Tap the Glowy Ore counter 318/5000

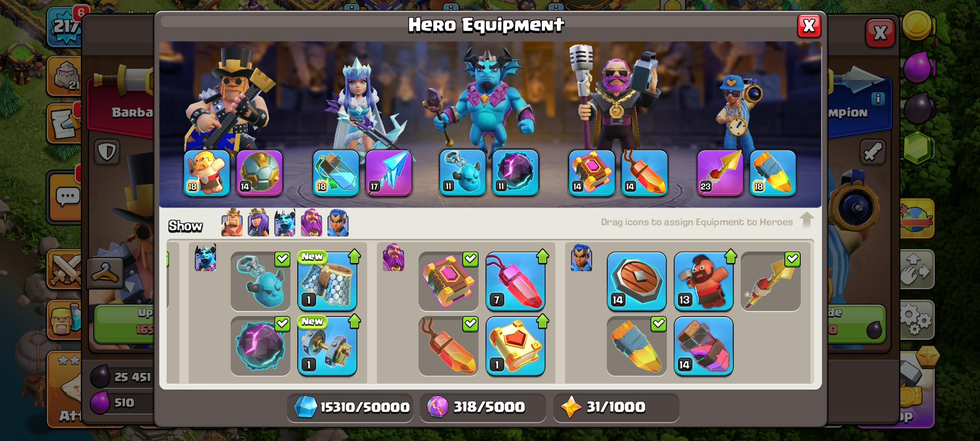483,407
